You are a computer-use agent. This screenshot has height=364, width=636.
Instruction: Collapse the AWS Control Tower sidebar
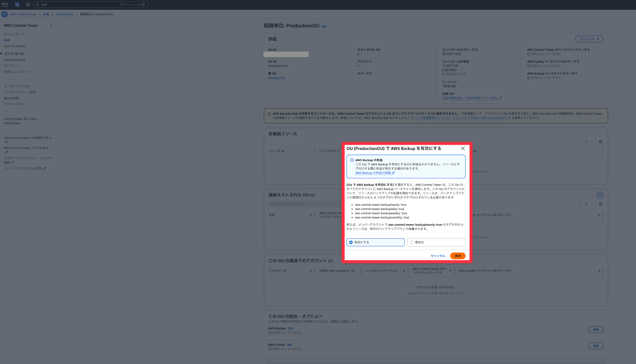pyautogui.click(x=51, y=25)
